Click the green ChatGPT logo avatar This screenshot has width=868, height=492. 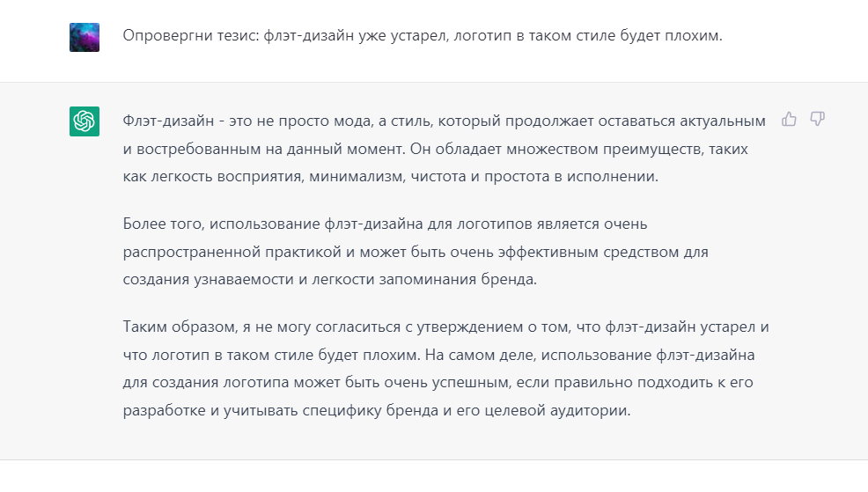[85, 121]
